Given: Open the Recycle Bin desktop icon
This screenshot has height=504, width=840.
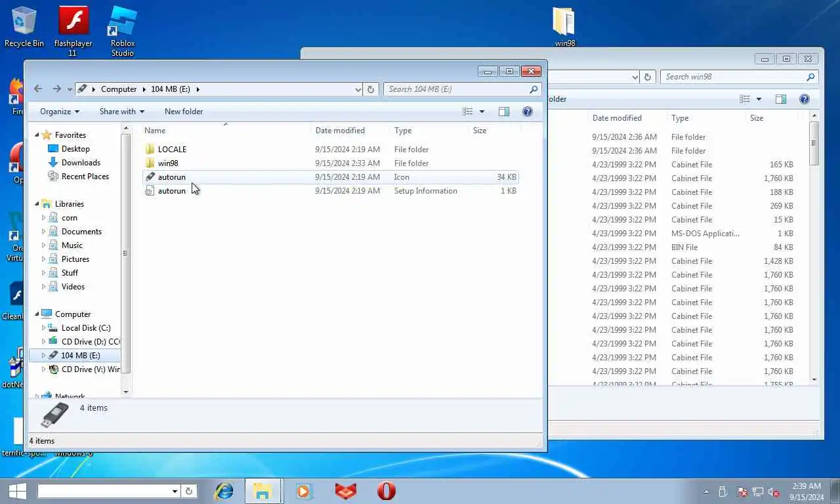Looking at the screenshot, I should point(24,28).
